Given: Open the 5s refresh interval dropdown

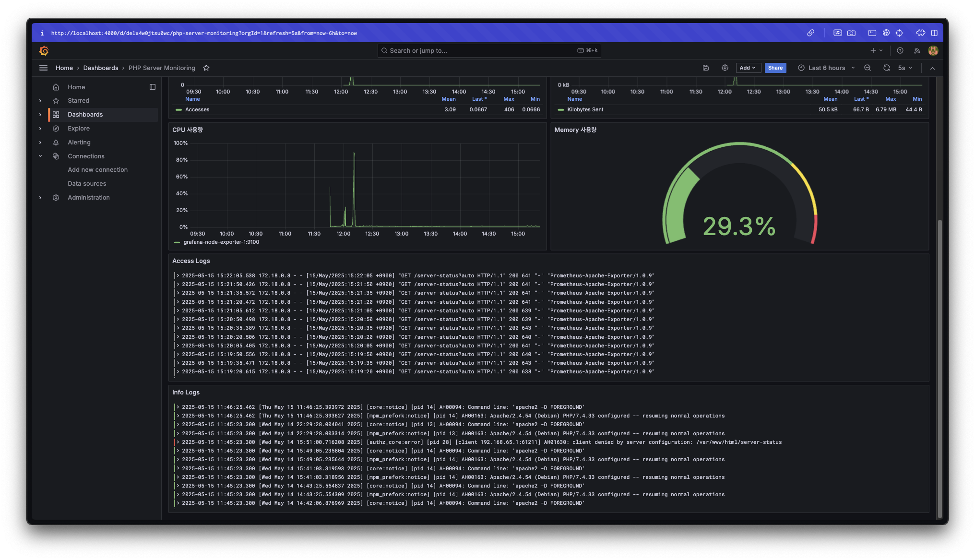Looking at the screenshot, I should 905,68.
